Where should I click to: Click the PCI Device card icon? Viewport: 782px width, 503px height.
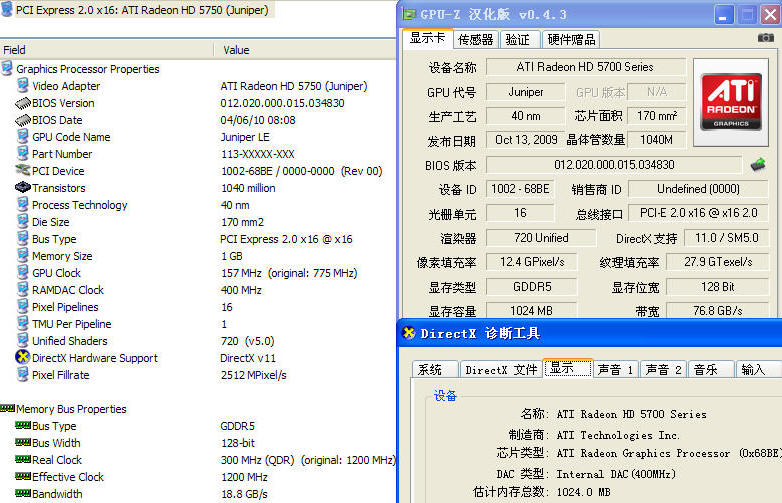(23, 170)
